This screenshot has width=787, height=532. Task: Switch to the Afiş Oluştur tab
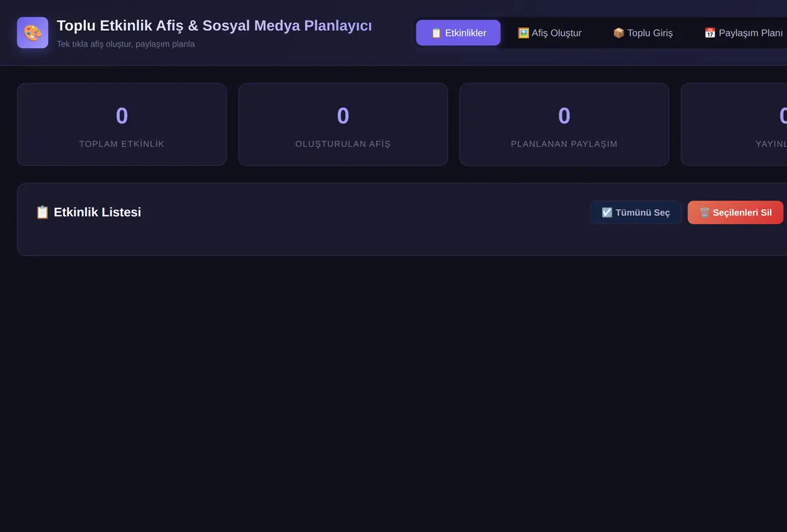(x=550, y=33)
